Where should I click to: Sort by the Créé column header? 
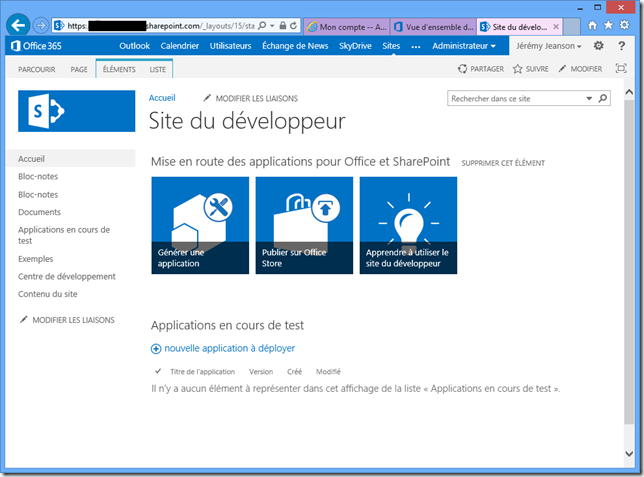pos(294,372)
